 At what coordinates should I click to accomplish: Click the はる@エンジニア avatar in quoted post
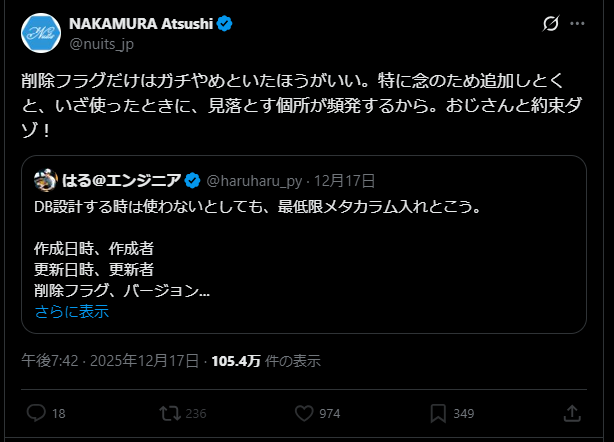tap(44, 181)
